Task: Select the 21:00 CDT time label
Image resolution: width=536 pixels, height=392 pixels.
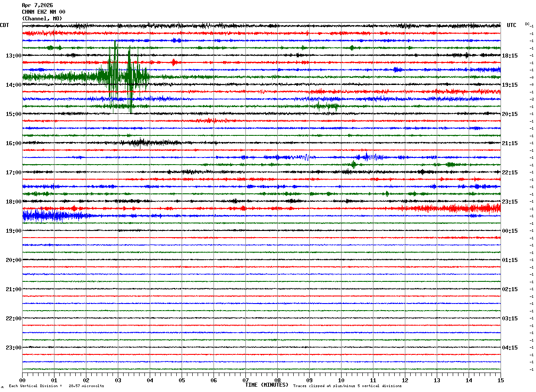Action: 14,289
